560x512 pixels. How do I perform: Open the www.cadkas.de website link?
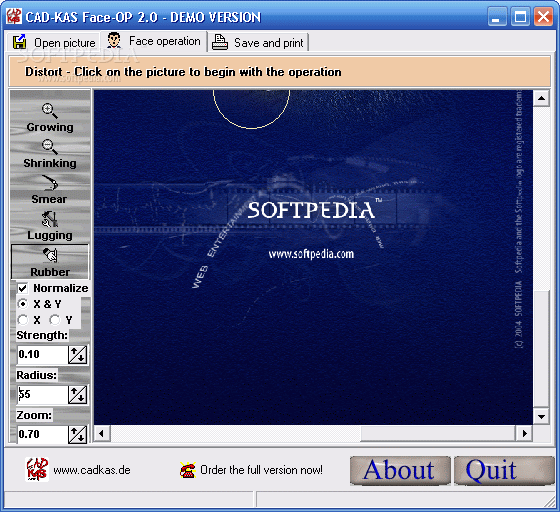(x=92, y=470)
